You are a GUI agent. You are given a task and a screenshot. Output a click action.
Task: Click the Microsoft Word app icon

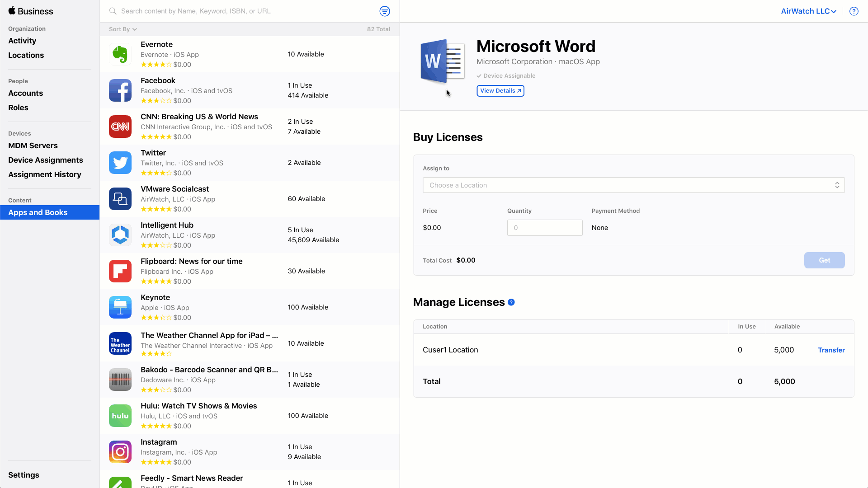point(442,61)
